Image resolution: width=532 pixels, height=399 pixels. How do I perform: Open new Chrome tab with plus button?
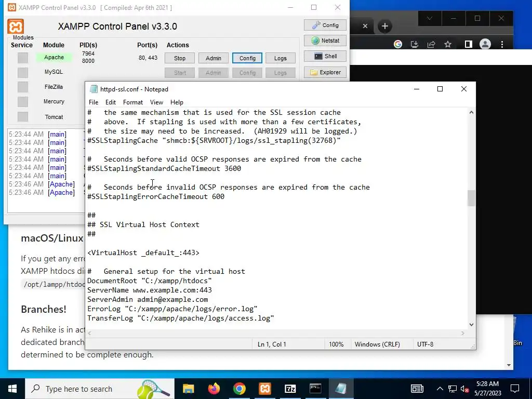click(x=385, y=26)
